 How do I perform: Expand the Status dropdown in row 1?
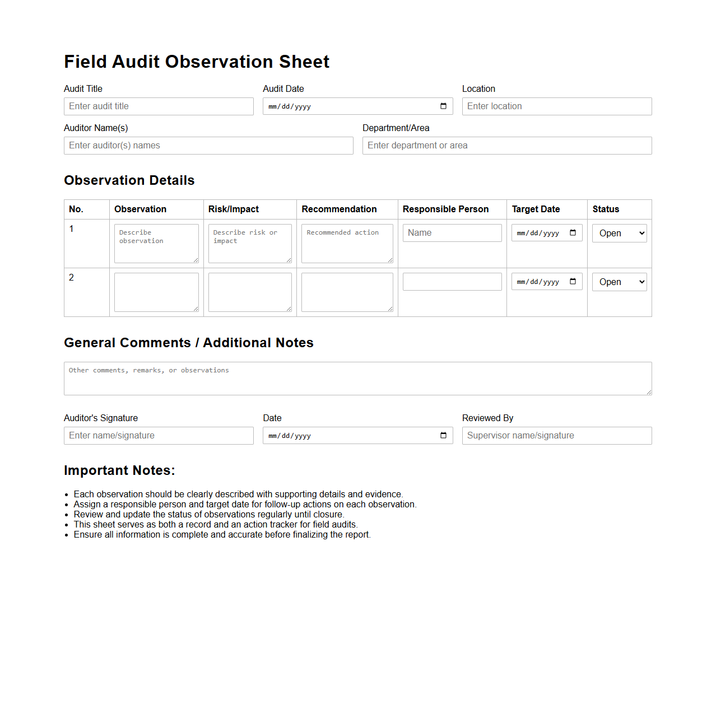[x=619, y=234]
